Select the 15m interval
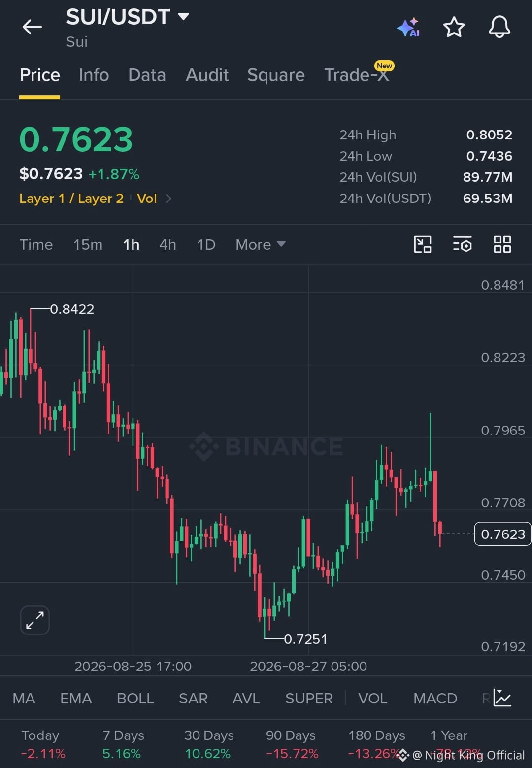Viewport: 532px width, 768px height. point(88,244)
